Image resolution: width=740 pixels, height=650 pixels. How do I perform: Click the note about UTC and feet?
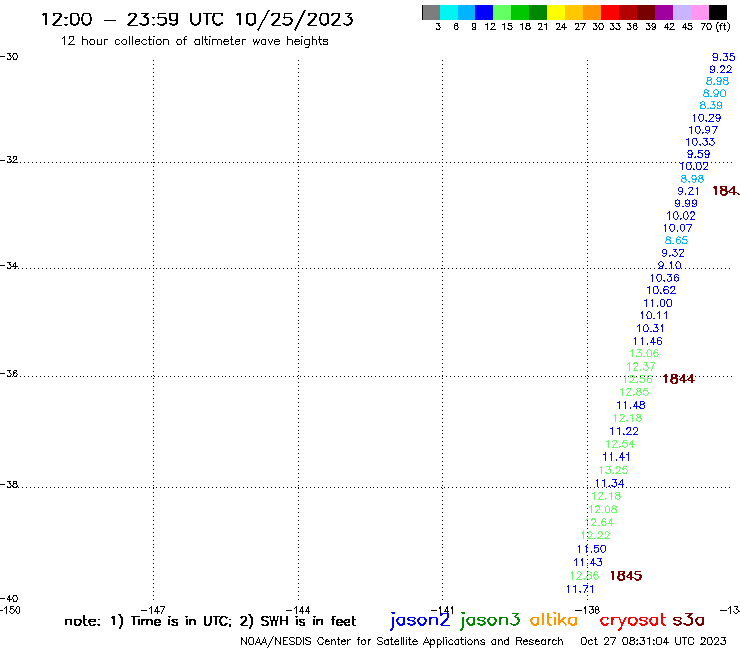pos(210,621)
